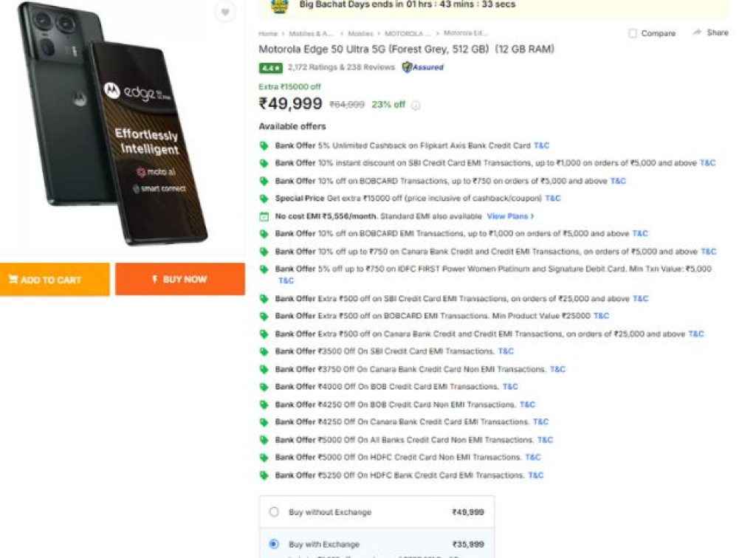This screenshot has height=558, width=756.
Task: Click the Motorola Edge 50 Ultra product image
Action: [113, 123]
